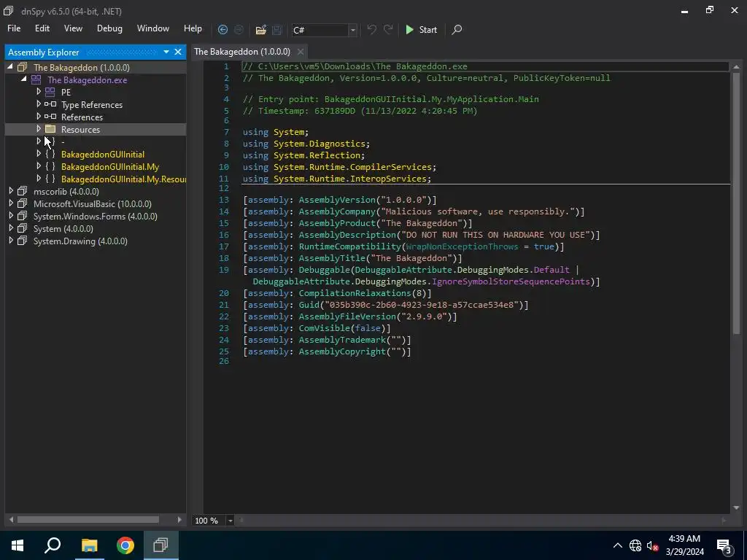Open an assembly with the Open icon
Screen dimensions: 747x560
[x=260, y=29]
